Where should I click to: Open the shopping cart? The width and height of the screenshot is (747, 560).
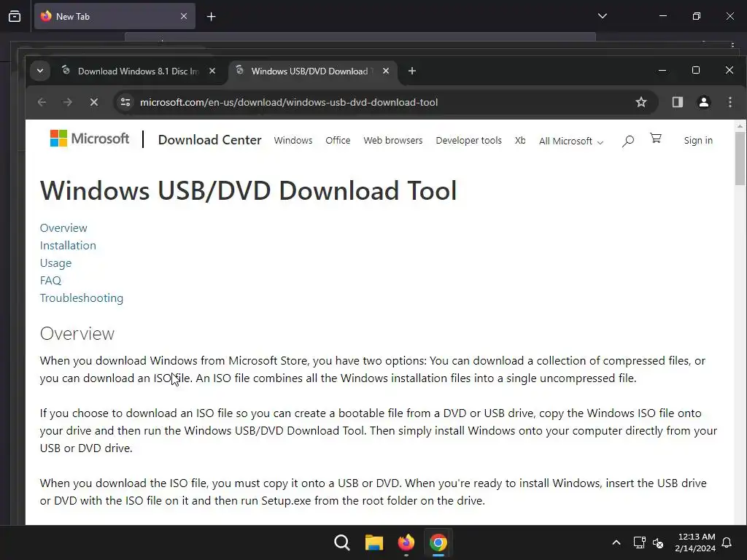[x=656, y=139]
